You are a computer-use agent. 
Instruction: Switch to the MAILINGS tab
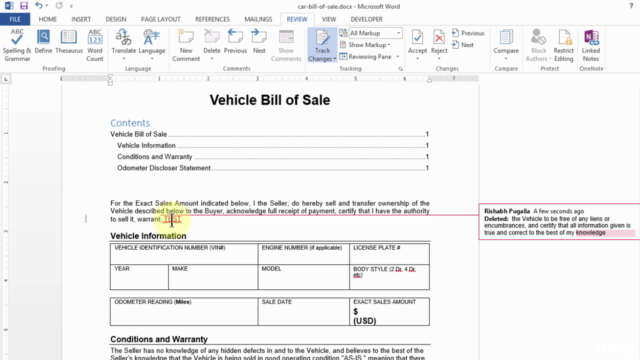click(258, 19)
